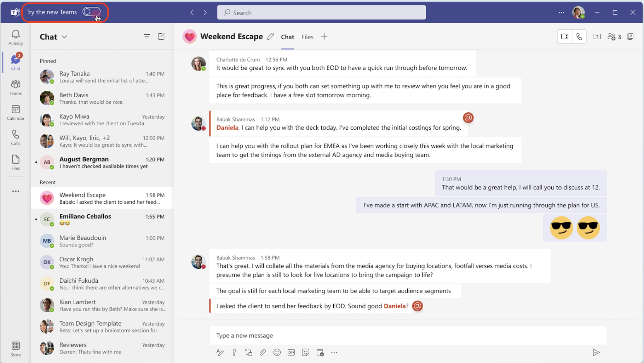View the 3 participants
Image resolution: width=644 pixels, height=363 pixels.
614,36
